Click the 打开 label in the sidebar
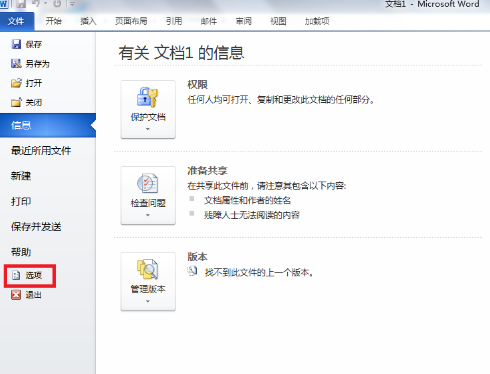Viewport: 490px width, 374px height. click(x=34, y=83)
